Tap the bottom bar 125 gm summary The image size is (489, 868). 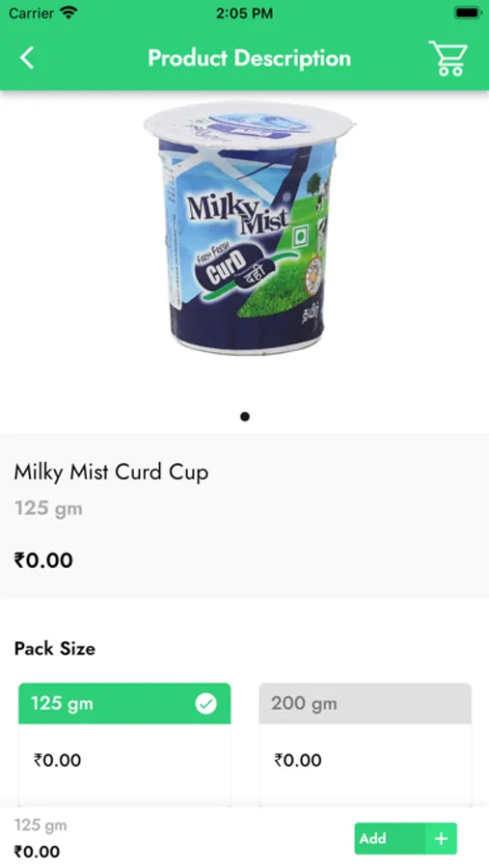tap(41, 826)
